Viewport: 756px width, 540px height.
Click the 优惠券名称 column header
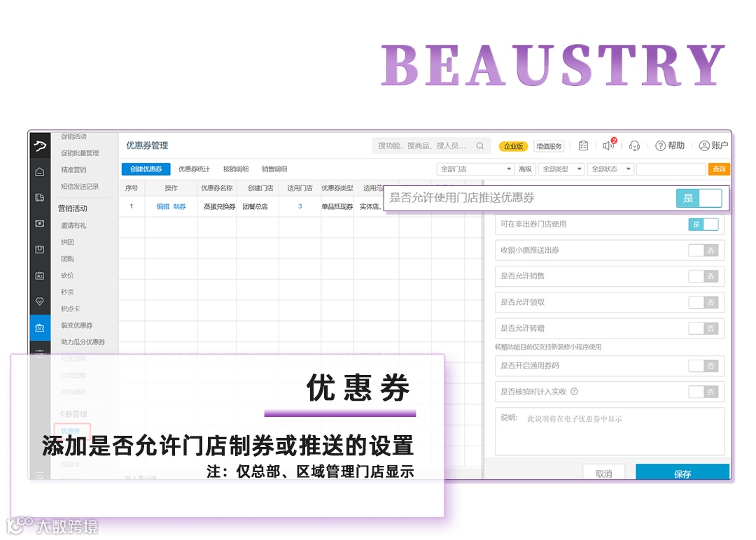[x=217, y=188]
